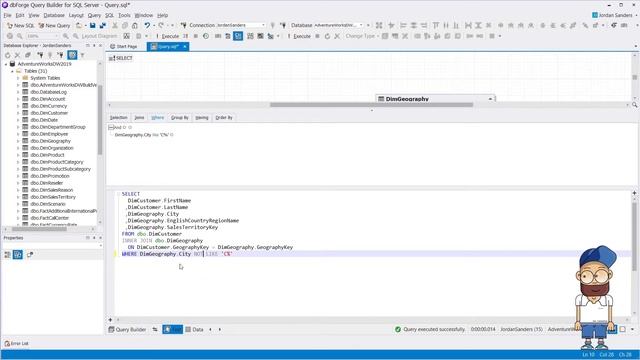Click the Delete X icon in Database Explorer
This screenshot has height=360, width=640.
coord(18,55)
